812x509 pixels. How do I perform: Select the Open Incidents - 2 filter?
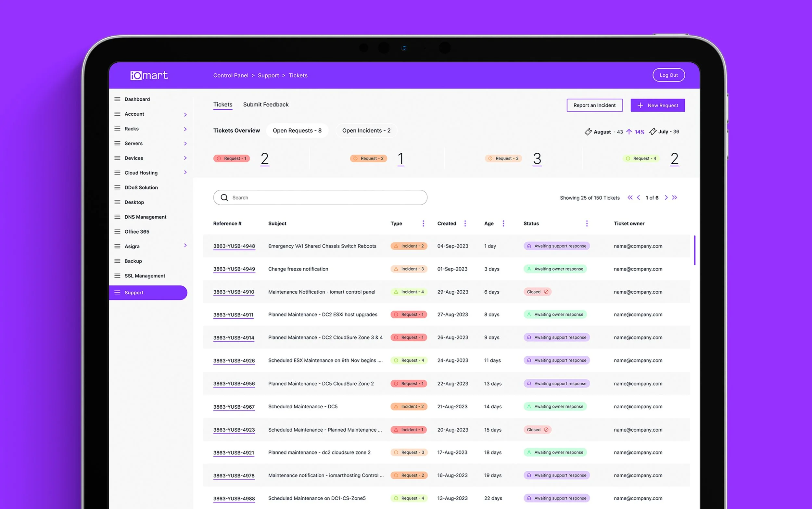click(x=366, y=131)
